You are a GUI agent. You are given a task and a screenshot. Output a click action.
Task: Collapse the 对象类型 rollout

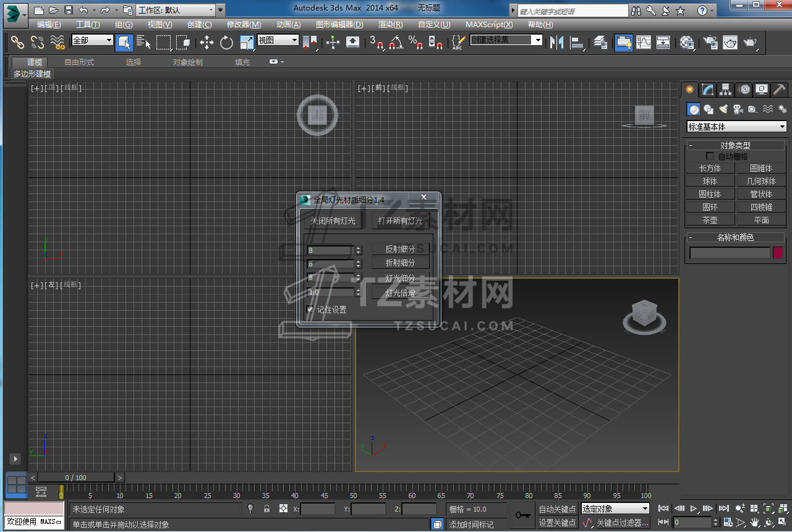[735, 145]
